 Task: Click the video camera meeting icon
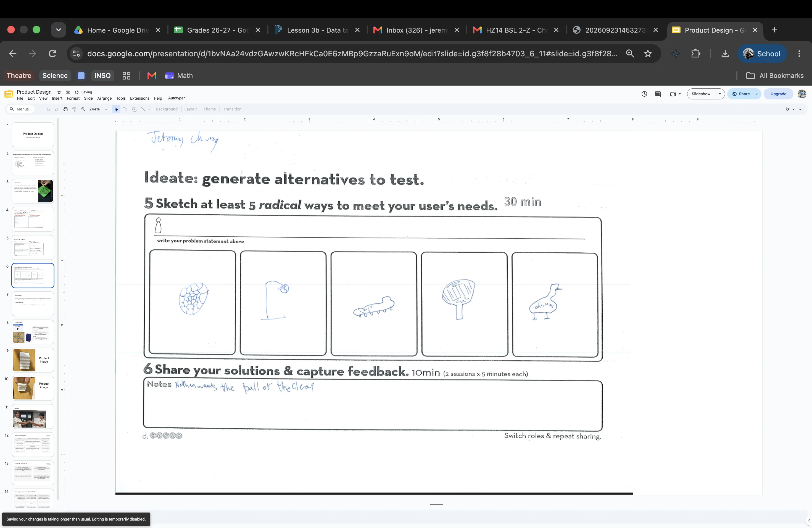tap(673, 94)
